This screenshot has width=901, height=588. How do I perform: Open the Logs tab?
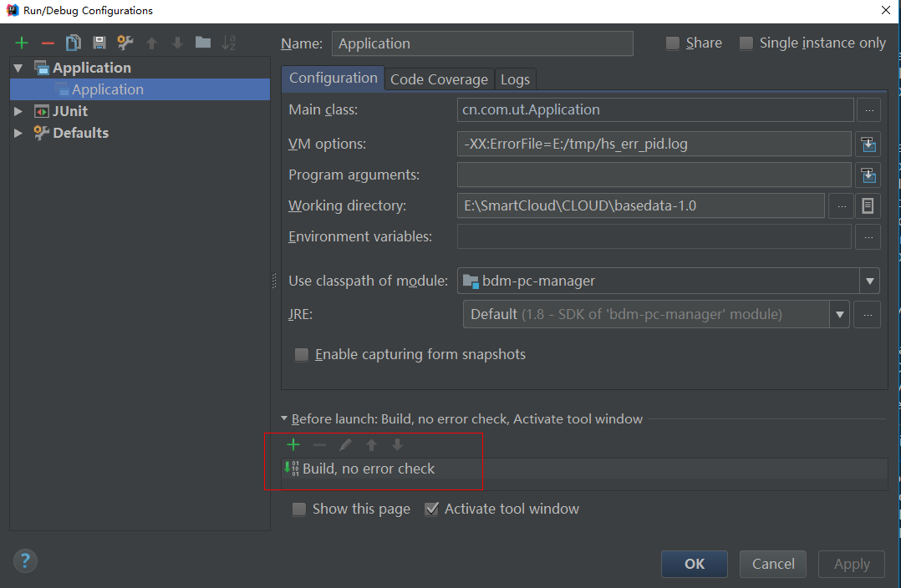click(515, 79)
